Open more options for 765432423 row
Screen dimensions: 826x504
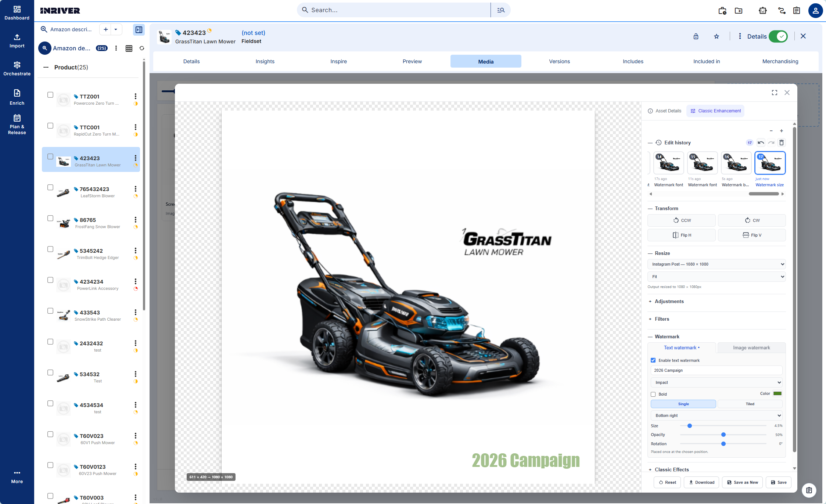pos(136,189)
